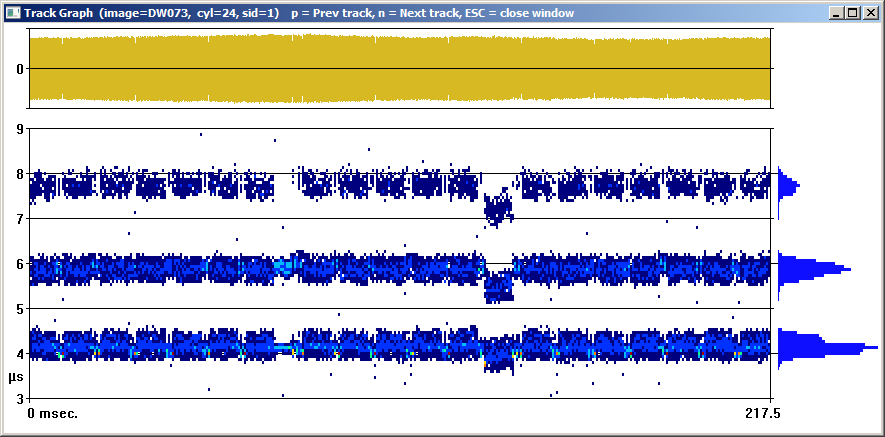Click the µs unit label
Viewport: 885px width, 437px height.
15,377
